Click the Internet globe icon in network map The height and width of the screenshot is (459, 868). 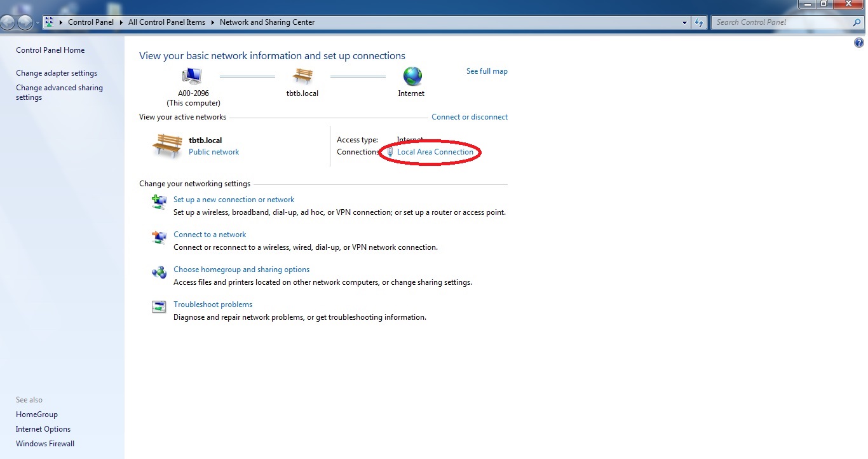point(412,77)
